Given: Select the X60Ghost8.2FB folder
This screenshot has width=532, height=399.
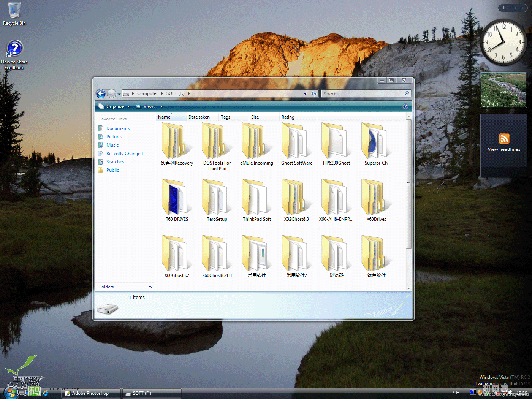Looking at the screenshot, I should point(217,257).
